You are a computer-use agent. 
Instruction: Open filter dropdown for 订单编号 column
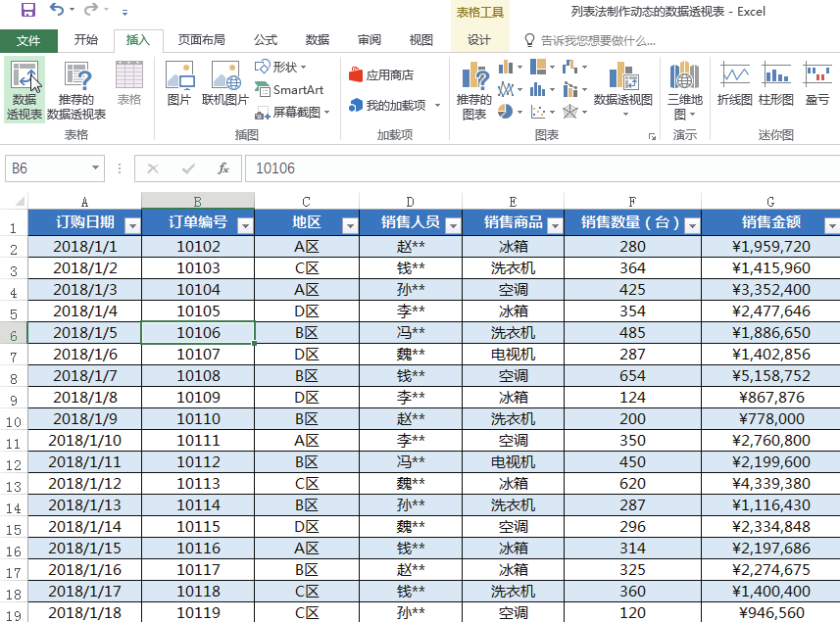pos(245,226)
